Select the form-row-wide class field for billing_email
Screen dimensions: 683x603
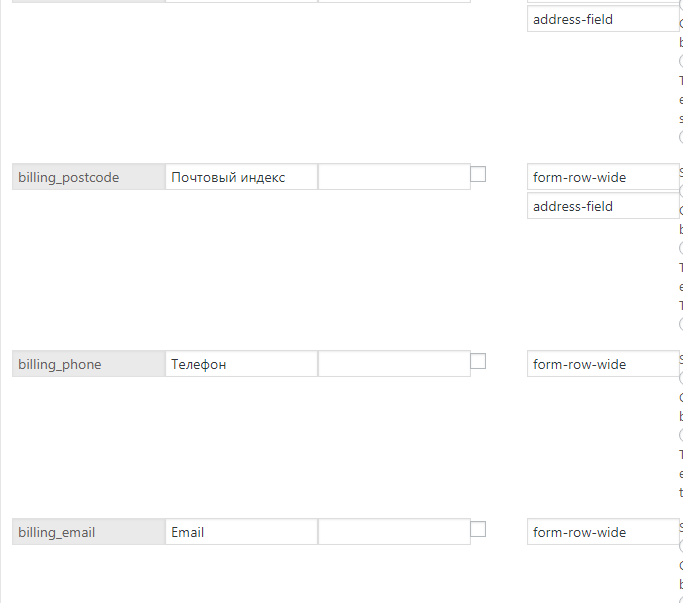(602, 532)
